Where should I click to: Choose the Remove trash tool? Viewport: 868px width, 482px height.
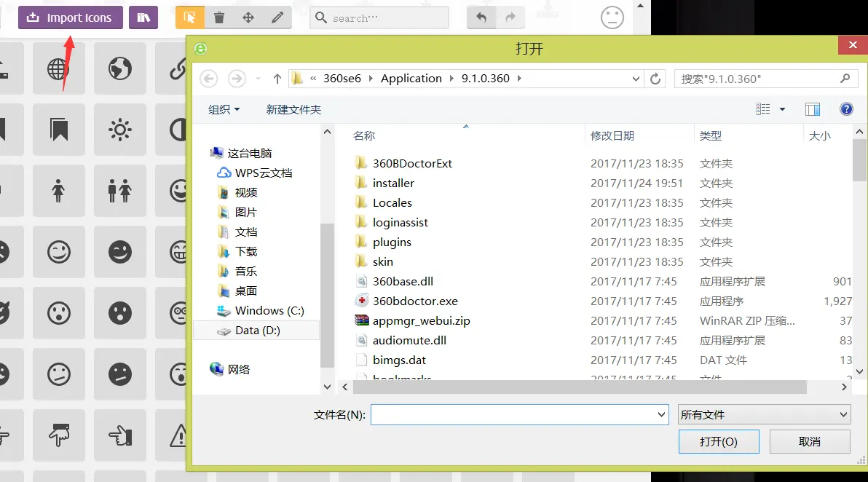point(219,17)
